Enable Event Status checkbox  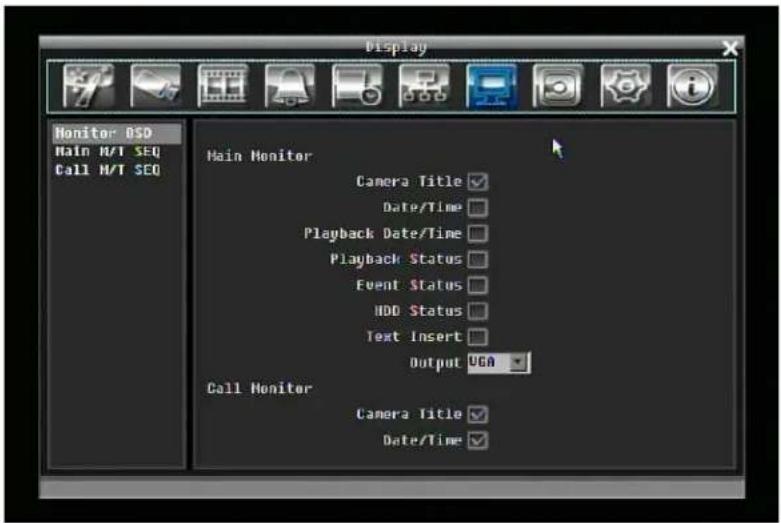click(478, 285)
